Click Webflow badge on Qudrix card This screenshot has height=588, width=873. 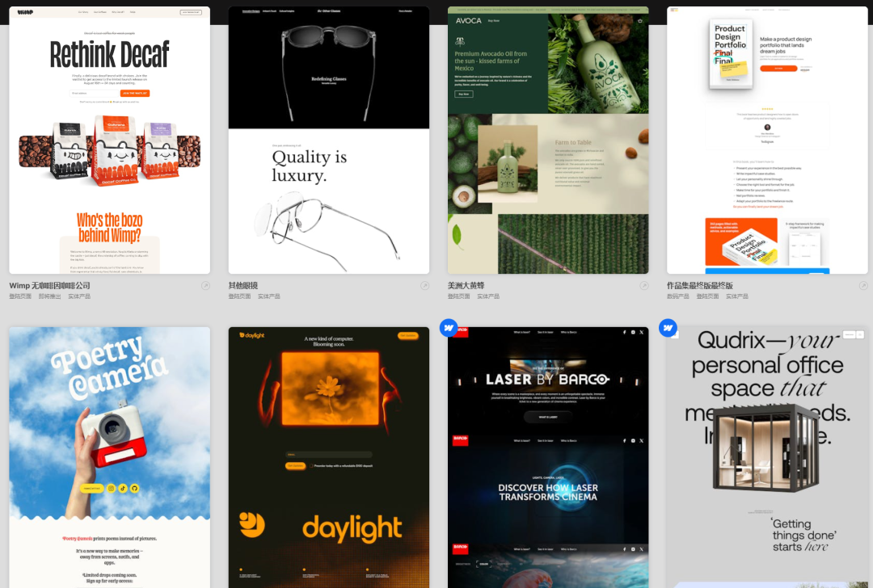[x=668, y=328]
